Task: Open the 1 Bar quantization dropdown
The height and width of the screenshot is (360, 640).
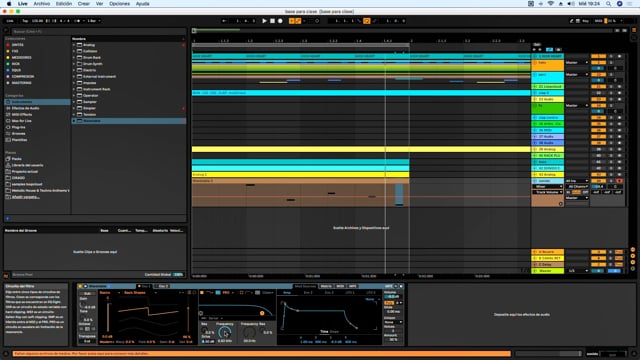Action: point(93,21)
